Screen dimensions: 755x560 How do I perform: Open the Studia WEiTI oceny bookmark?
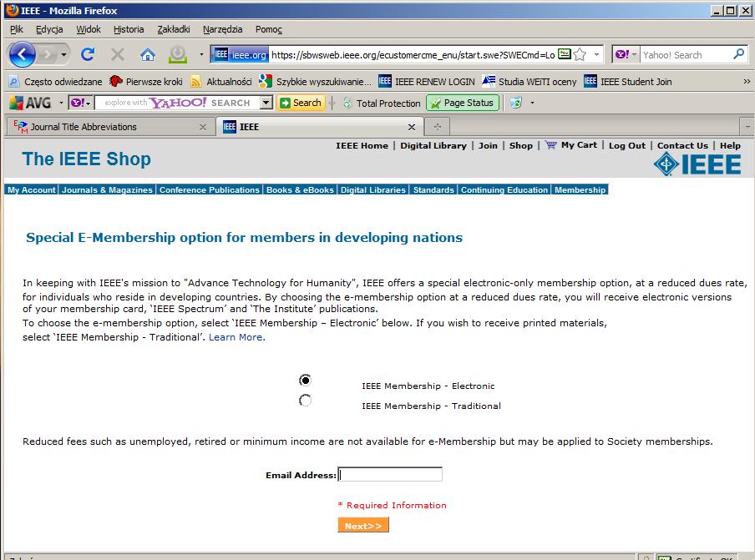point(530,81)
